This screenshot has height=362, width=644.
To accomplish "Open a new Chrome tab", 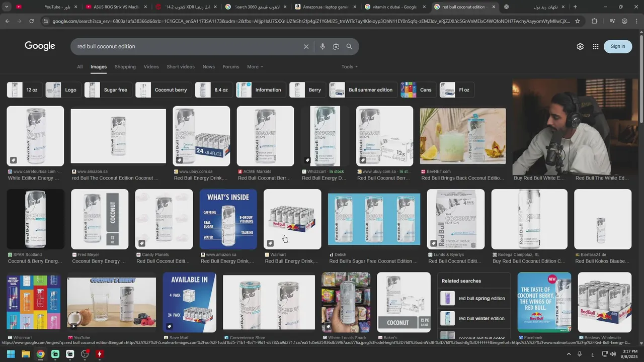I will (575, 7).
